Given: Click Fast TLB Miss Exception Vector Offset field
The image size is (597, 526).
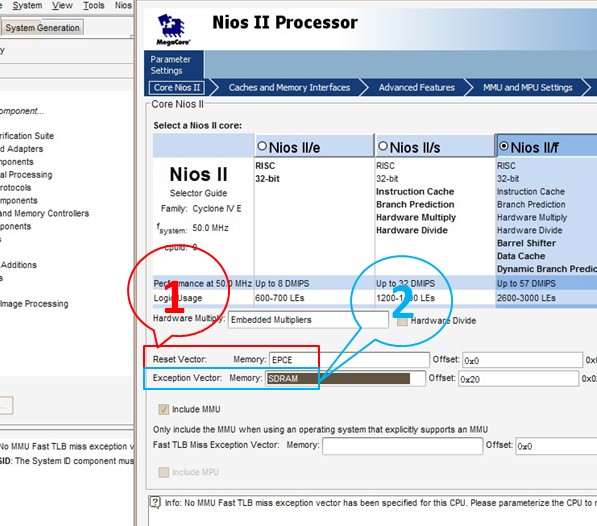Looking at the screenshot, I should pos(556,446).
